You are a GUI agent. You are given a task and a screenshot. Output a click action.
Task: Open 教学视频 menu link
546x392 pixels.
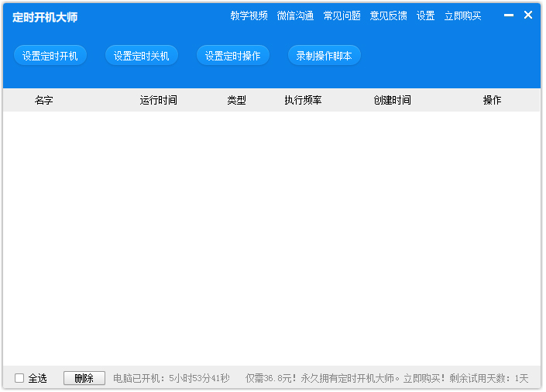tap(249, 15)
